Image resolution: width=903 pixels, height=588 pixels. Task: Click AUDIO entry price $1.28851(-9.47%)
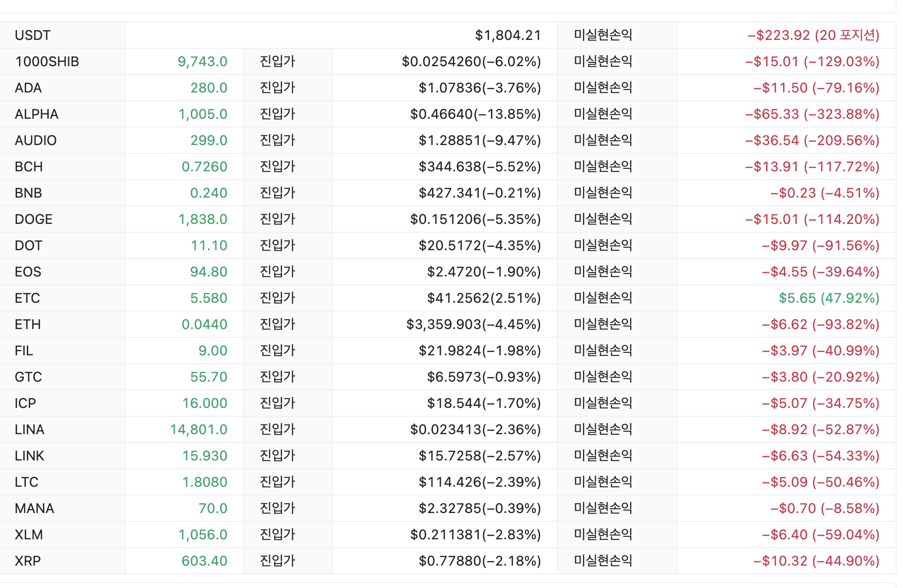click(480, 141)
